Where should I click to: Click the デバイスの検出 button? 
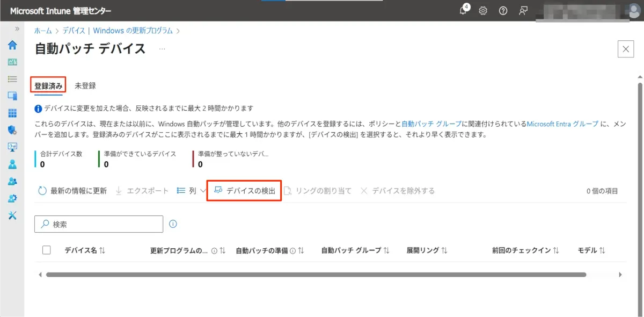244,191
